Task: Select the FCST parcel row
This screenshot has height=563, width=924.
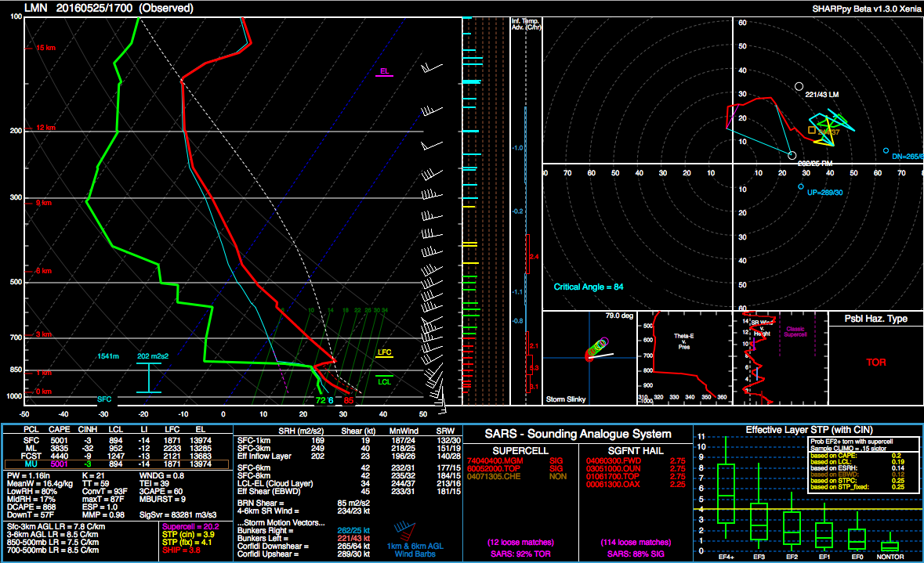Action: [x=116, y=456]
